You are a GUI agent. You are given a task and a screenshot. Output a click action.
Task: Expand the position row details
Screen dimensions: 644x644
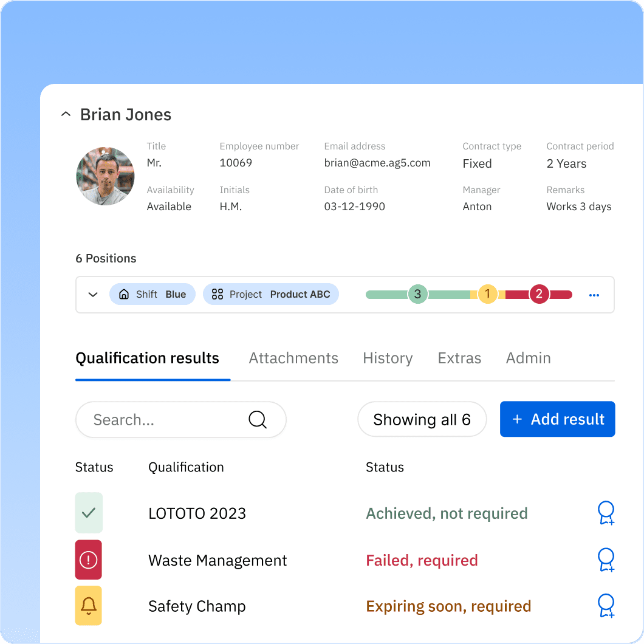[92, 294]
